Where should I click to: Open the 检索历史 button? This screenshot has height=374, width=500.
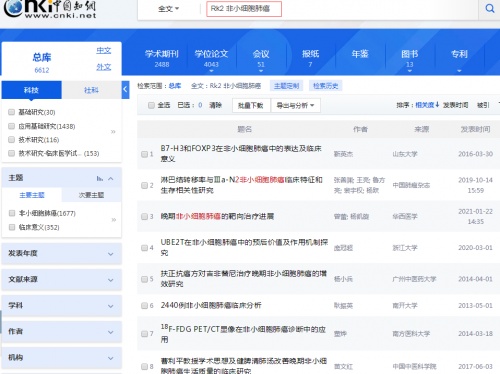pyautogui.click(x=326, y=86)
